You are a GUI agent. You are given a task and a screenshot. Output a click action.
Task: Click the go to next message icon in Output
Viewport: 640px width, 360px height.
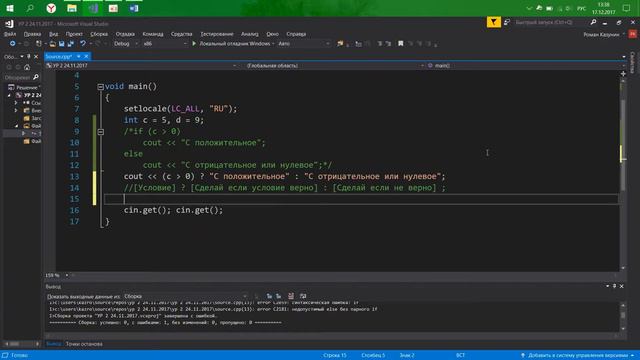tap(279, 296)
